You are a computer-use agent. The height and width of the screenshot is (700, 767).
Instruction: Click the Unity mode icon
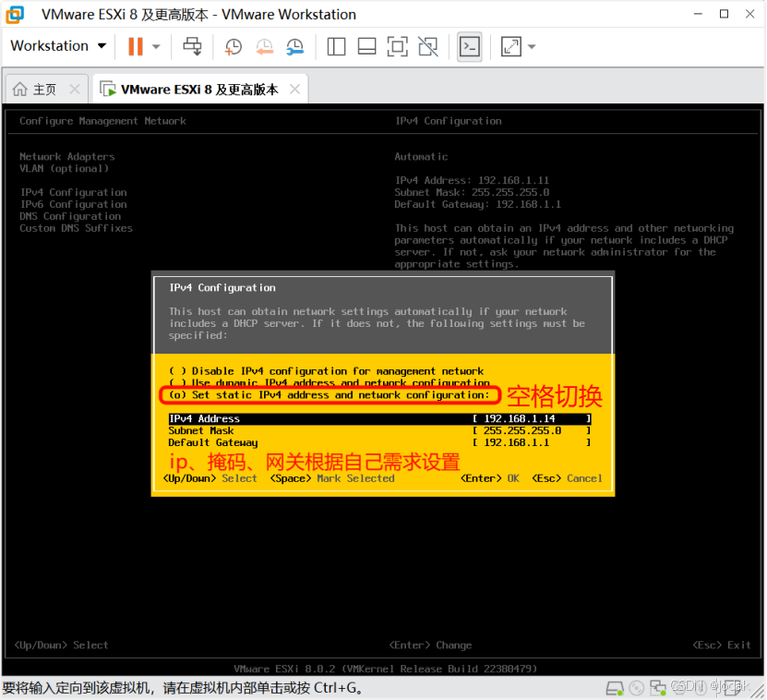(428, 46)
